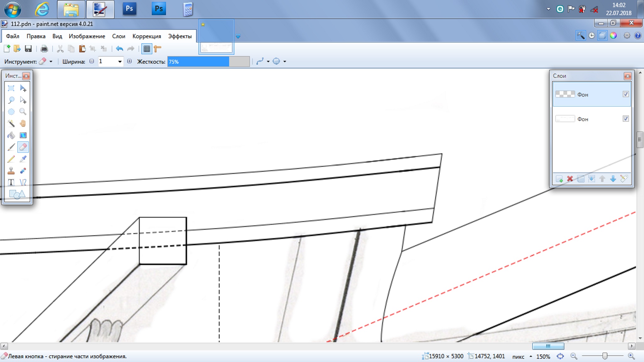644x362 pixels.
Task: Open the Коррекция menu
Action: pyautogui.click(x=147, y=36)
